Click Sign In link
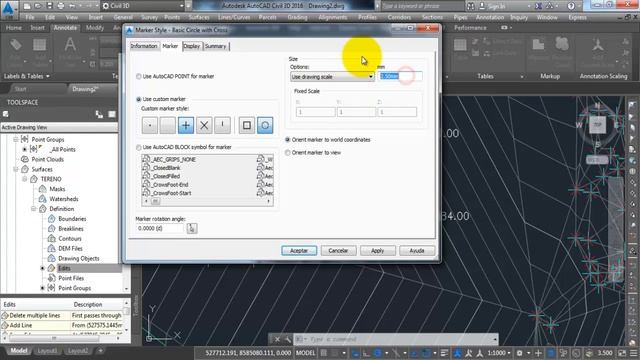Screen dimensions: 640x360 (497, 6)
